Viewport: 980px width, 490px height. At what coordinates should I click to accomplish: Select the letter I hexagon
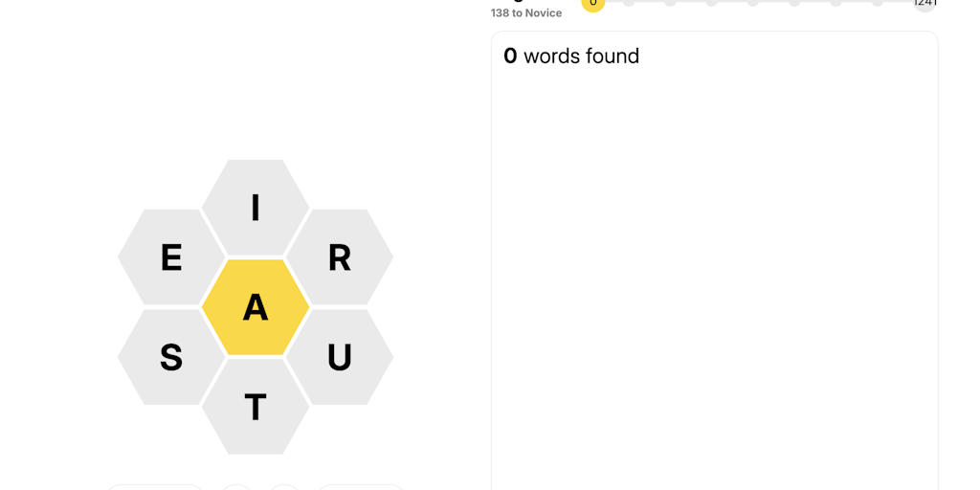[256, 208]
